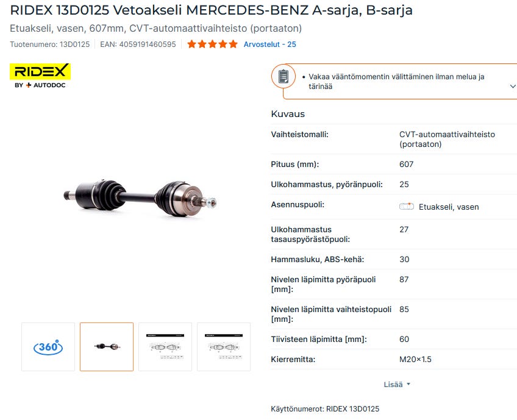Select the first technical drawing thumbnail

[x=165, y=347]
